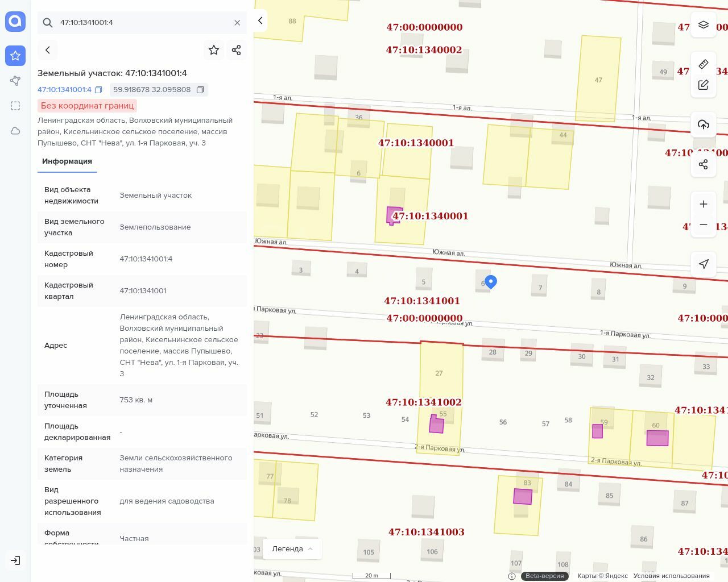Switch to the Информация tab

pos(67,161)
